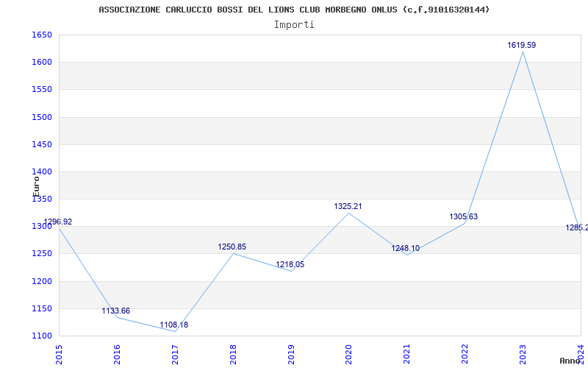This screenshot has width=588, height=368.
Task: Click the Euro axis label
Action: (36, 187)
